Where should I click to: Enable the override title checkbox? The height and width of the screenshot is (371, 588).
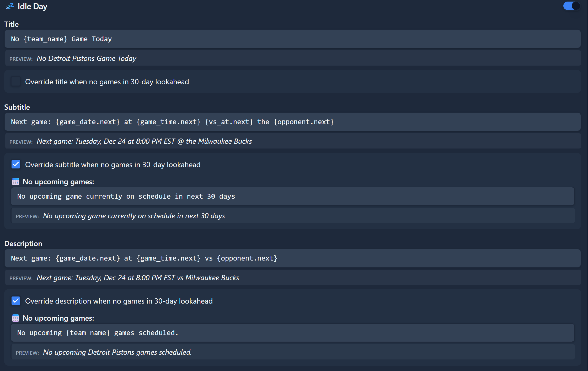coord(16,82)
